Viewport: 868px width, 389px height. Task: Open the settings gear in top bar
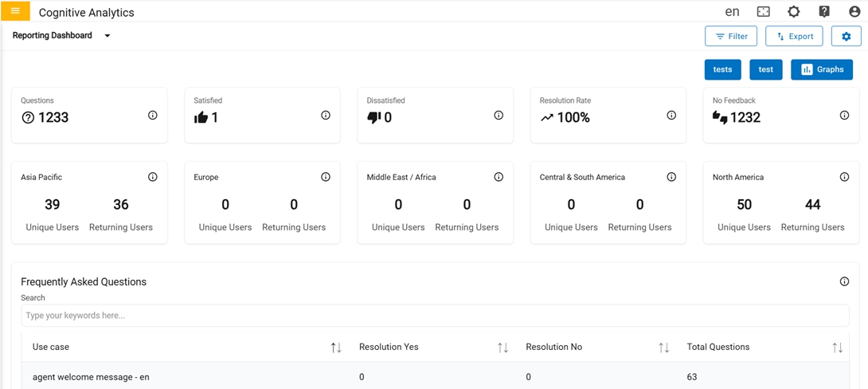point(793,11)
